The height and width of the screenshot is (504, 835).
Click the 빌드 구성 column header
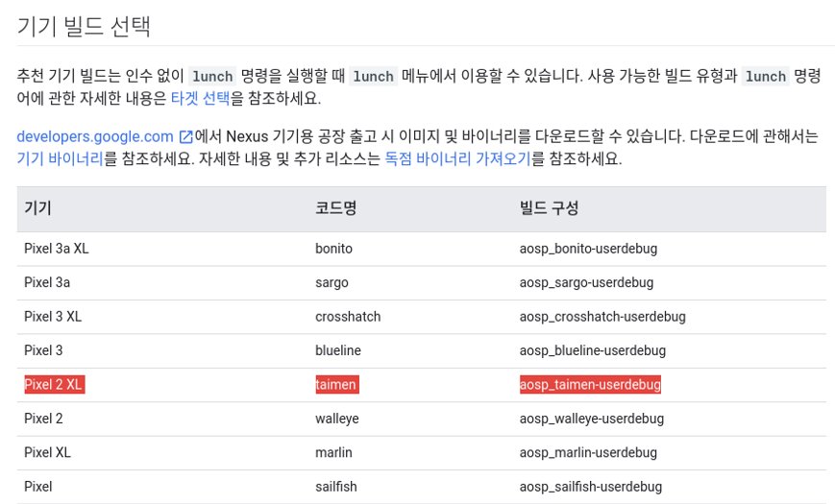pyautogui.click(x=549, y=208)
